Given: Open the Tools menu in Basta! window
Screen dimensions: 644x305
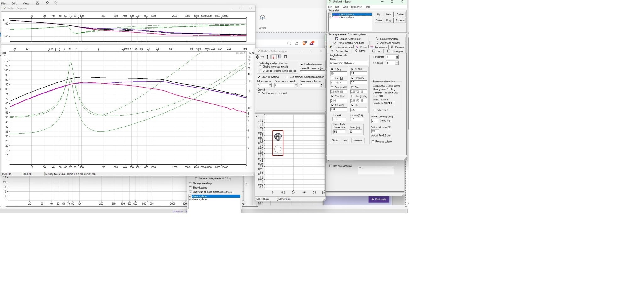Looking at the screenshot, I should click(345, 7).
